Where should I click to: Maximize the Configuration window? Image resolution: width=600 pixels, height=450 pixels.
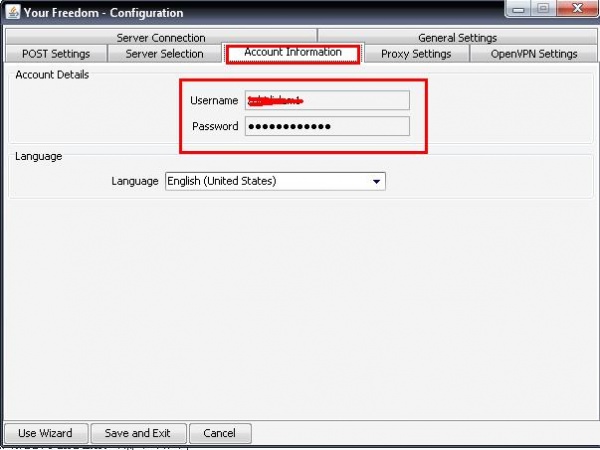tap(543, 8)
